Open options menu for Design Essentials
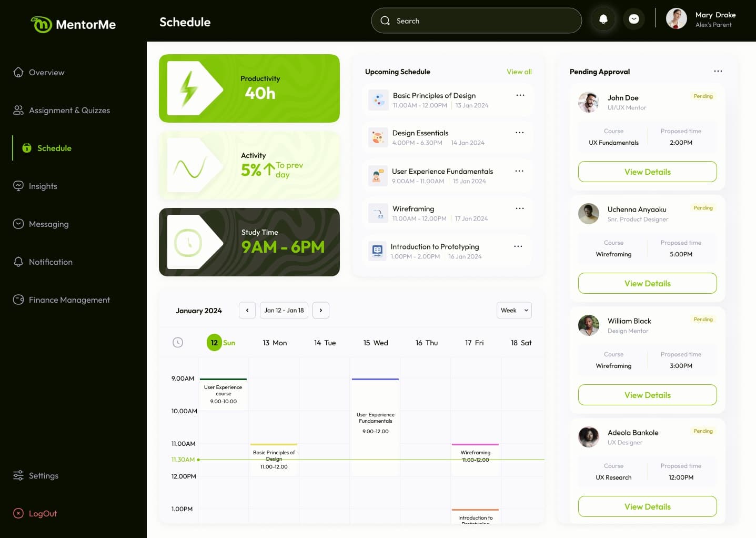Screen dimensions: 756x538 (x=520, y=133)
